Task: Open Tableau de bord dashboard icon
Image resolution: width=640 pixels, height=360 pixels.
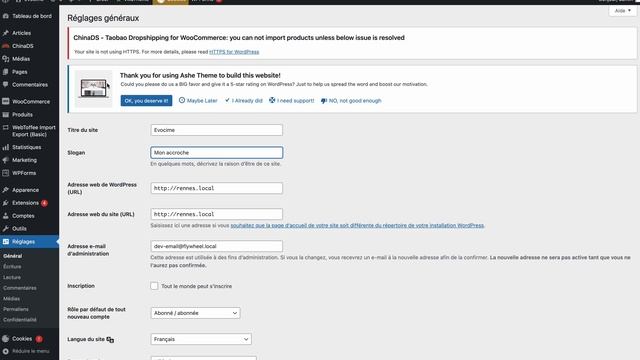Action: [5, 16]
